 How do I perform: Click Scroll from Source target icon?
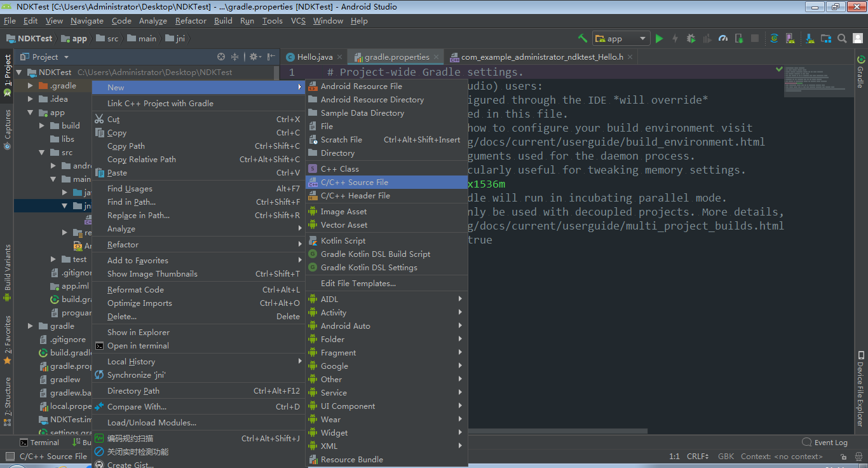point(221,57)
